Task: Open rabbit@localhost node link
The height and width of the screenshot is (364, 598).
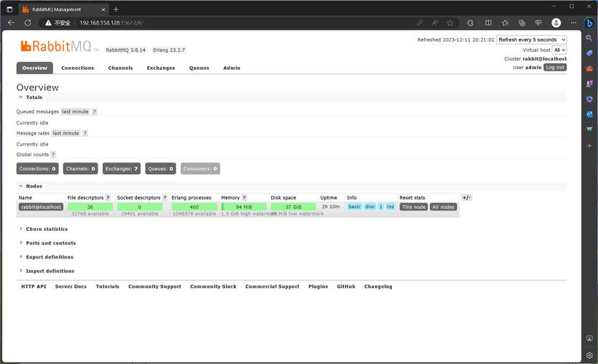Action: (x=42, y=207)
